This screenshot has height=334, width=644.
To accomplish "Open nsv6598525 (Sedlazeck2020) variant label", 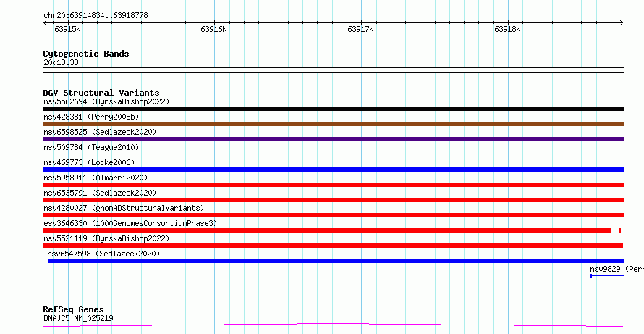I will (x=100, y=132).
